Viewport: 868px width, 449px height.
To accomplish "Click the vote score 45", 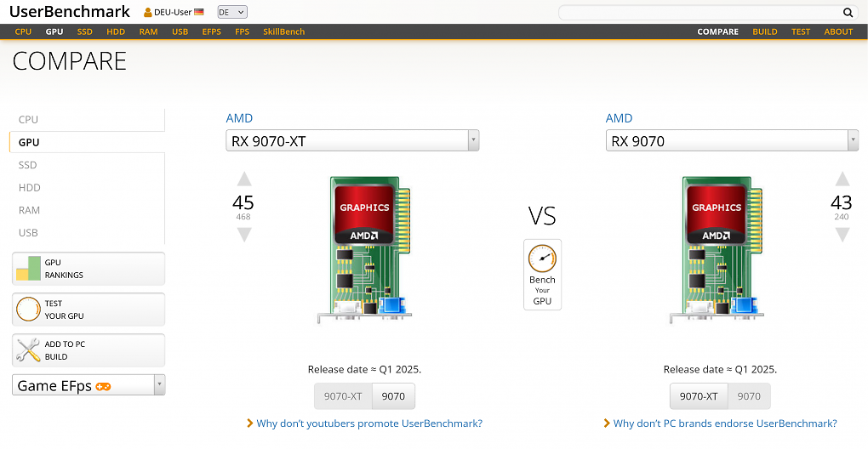I will click(x=243, y=202).
